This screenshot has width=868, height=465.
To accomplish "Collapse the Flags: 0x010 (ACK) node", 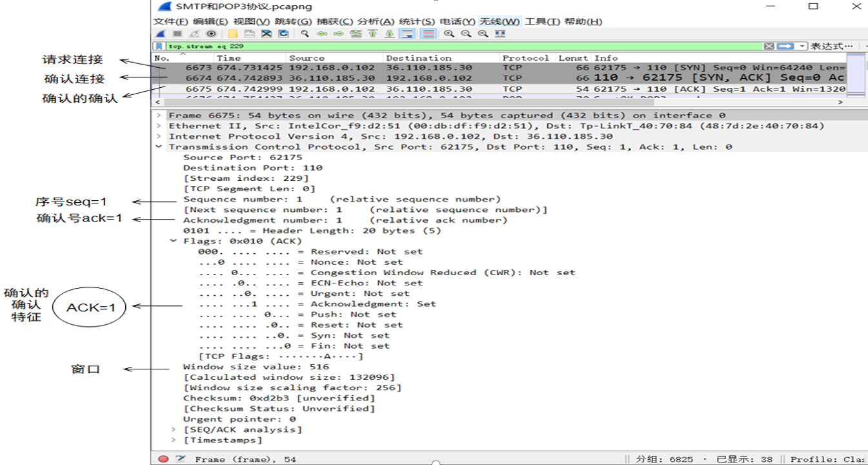I will tap(174, 241).
